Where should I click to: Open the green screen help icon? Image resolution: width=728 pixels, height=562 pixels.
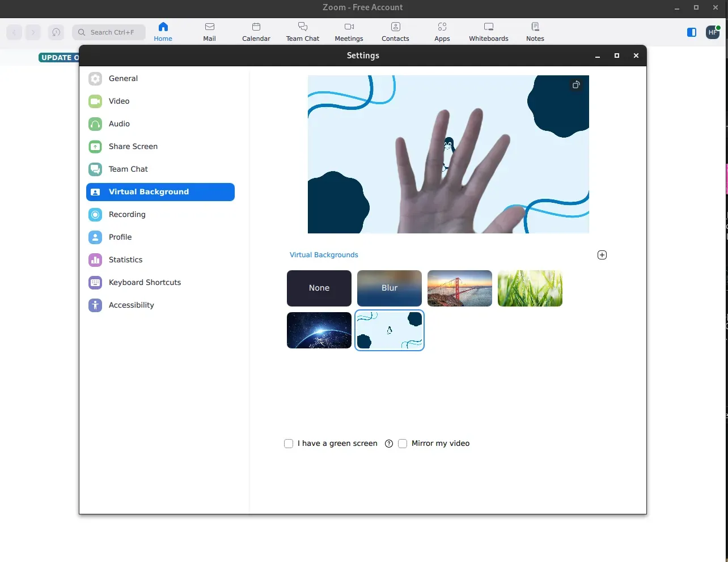(x=389, y=444)
